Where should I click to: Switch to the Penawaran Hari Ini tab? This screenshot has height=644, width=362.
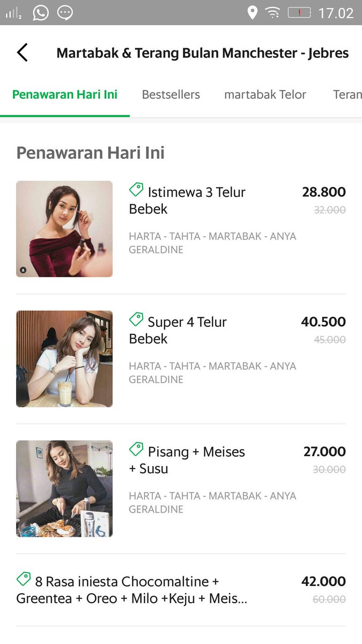click(x=64, y=94)
